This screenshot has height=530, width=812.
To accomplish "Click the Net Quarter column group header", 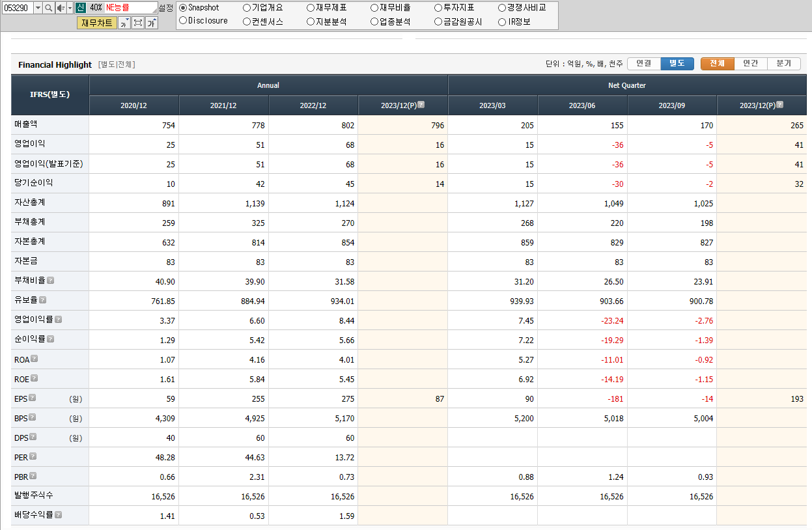I will (627, 85).
